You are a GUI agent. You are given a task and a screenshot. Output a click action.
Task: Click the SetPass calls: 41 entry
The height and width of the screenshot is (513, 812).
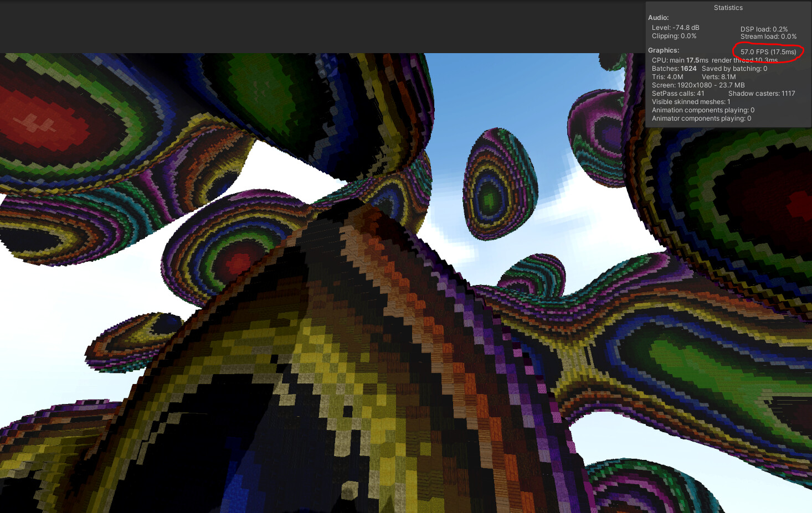[x=678, y=94]
